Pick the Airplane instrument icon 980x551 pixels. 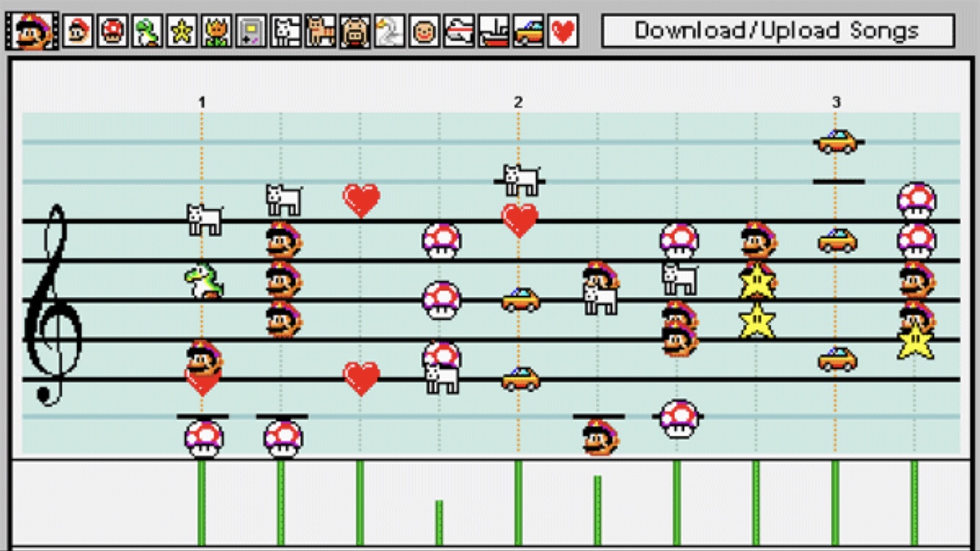click(459, 32)
